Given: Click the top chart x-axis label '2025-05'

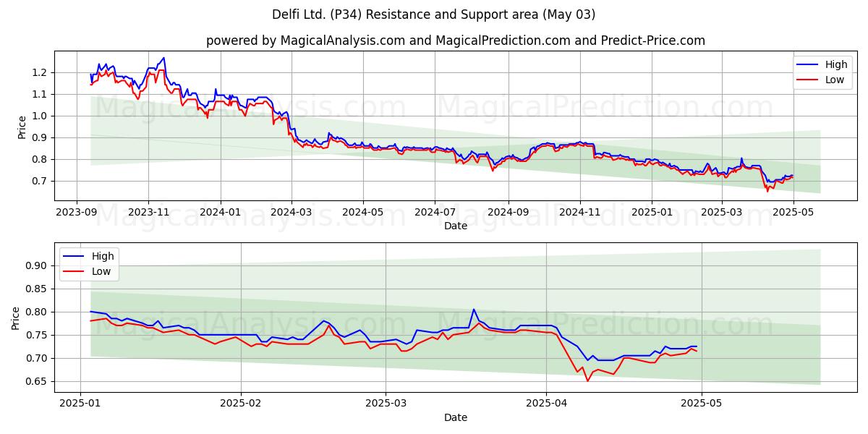Looking at the screenshot, I should [793, 212].
